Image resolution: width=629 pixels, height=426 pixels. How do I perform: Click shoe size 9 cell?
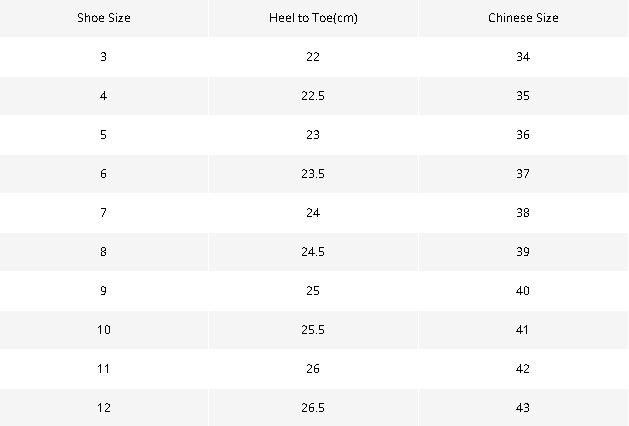click(x=104, y=290)
